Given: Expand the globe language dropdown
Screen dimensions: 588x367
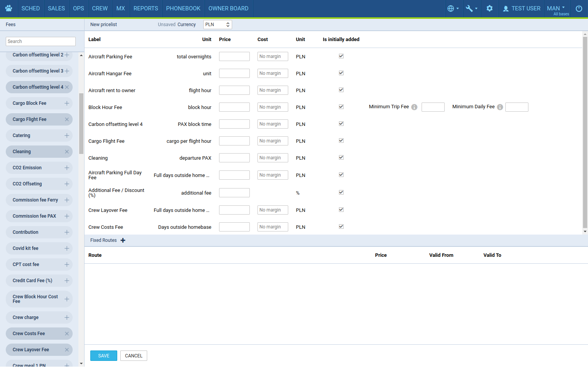Looking at the screenshot, I should click(453, 8).
